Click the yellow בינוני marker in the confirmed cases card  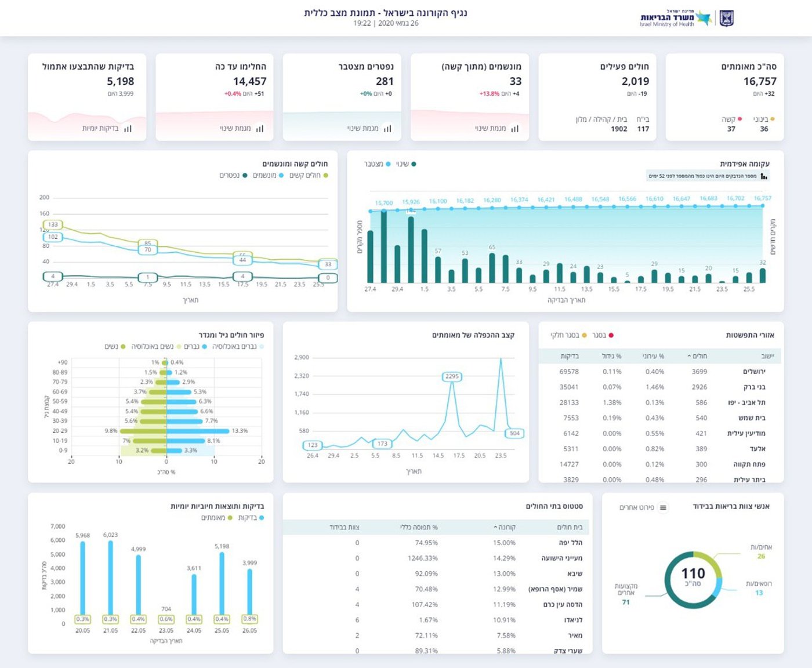pos(772,119)
